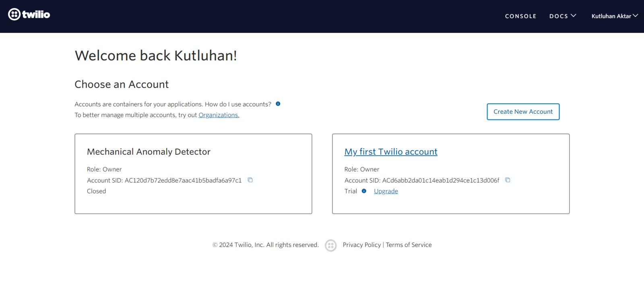Image resolution: width=644 pixels, height=304 pixels.
Task: Click the Twilio footer logo icon
Action: [331, 245]
